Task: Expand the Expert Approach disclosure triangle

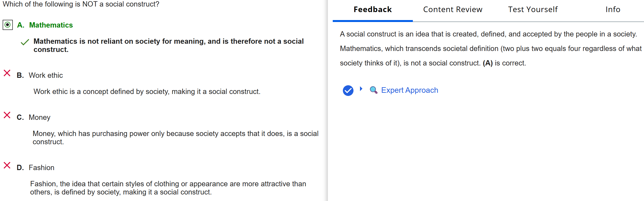Action: tap(361, 89)
